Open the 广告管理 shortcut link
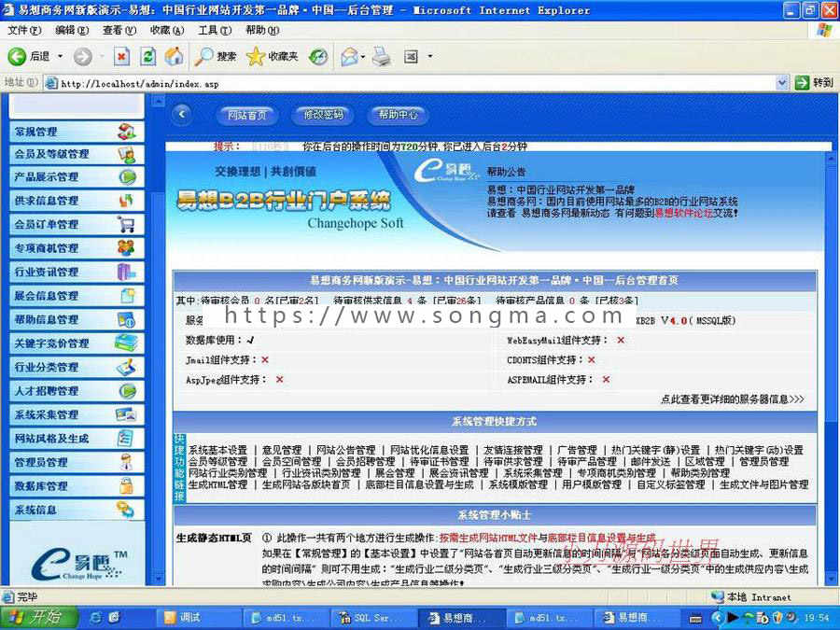 pyautogui.click(x=577, y=450)
